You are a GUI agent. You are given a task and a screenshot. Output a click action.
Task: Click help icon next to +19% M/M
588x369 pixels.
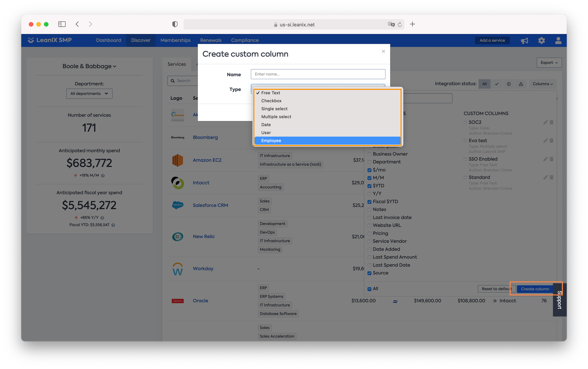(103, 176)
